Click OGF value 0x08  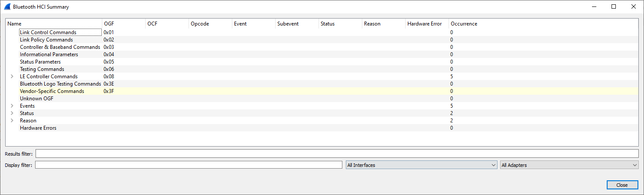click(109, 77)
